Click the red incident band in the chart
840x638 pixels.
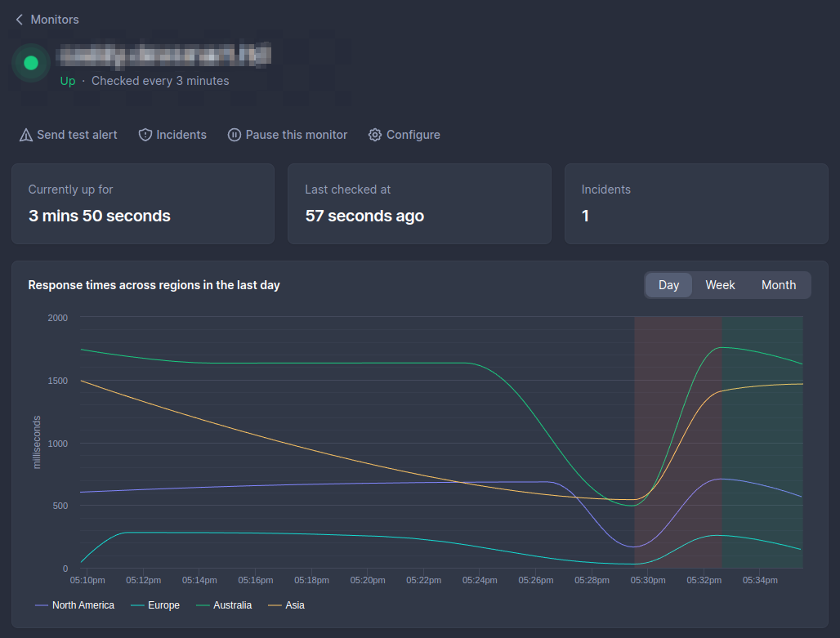(677, 442)
